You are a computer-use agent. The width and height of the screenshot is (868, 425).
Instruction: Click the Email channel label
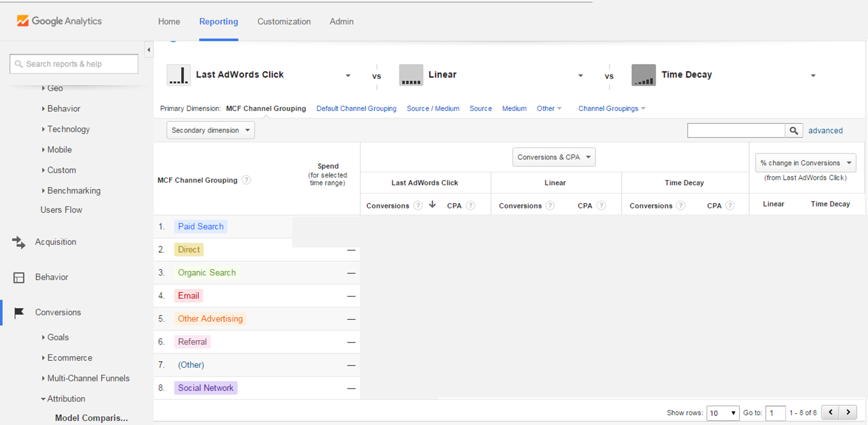click(x=188, y=296)
